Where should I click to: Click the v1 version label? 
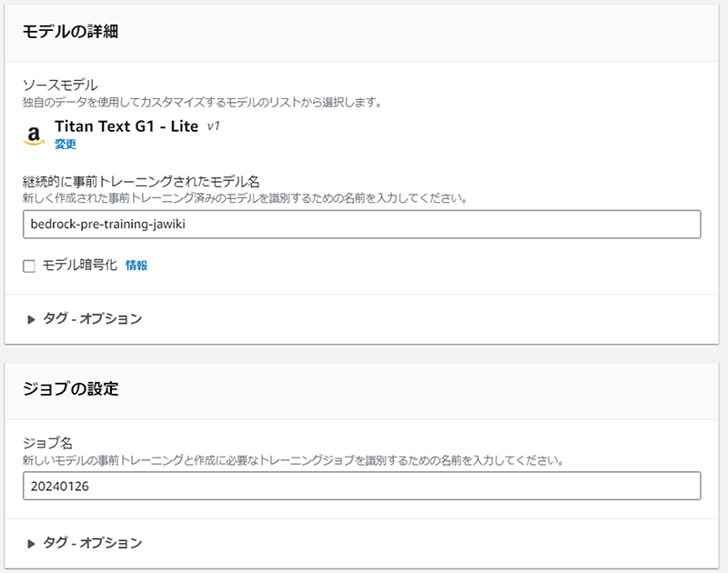(x=214, y=126)
